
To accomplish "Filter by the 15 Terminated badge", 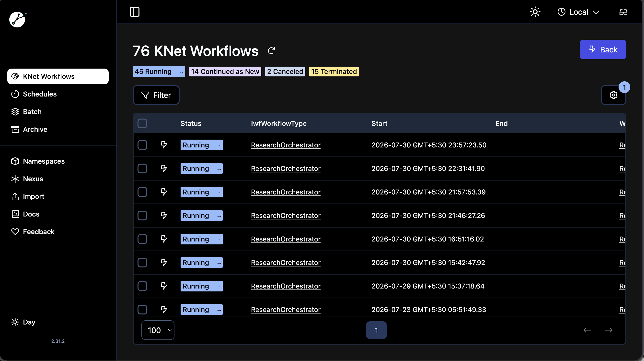I will click(x=334, y=72).
